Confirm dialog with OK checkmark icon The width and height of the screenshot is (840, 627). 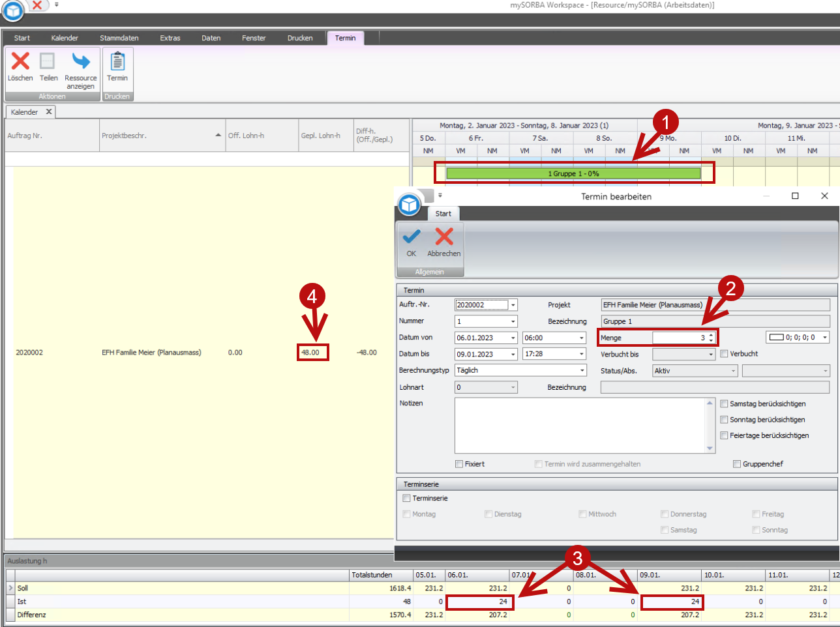coord(411,237)
